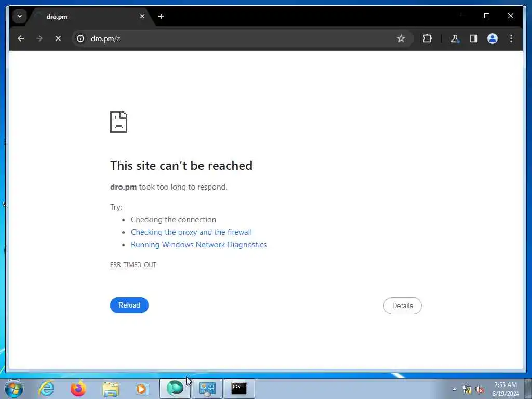The height and width of the screenshot is (399, 532).
Task: Open Checking the proxy and the firewall link
Action: [x=191, y=232]
